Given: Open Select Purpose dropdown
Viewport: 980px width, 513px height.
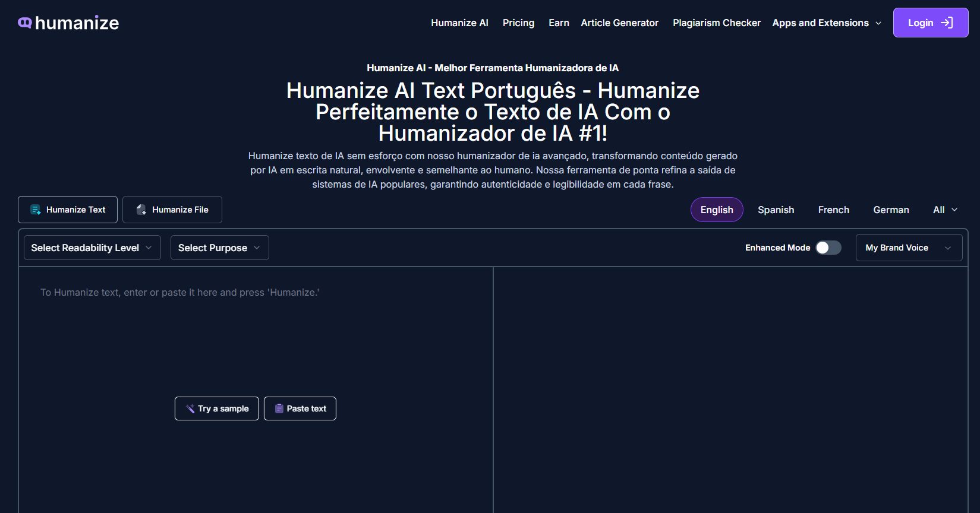Looking at the screenshot, I should click(x=220, y=248).
